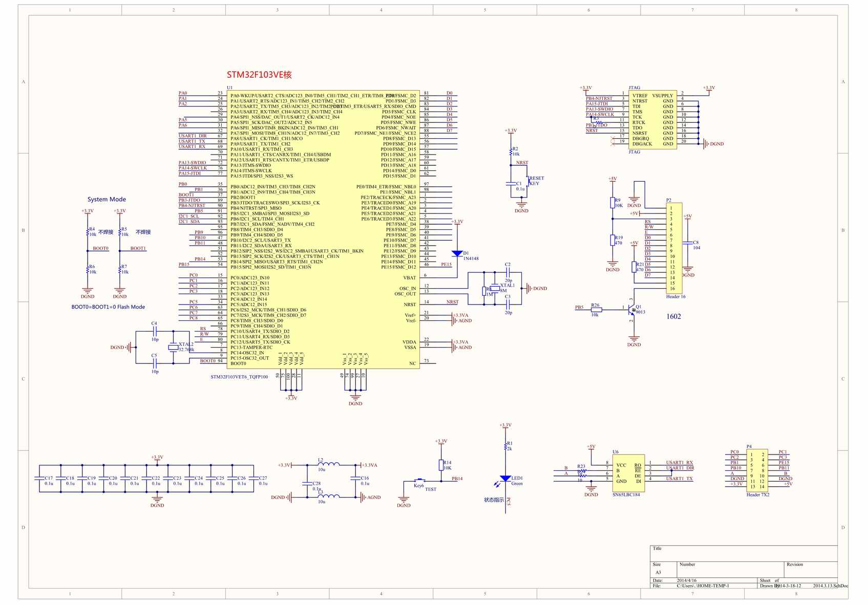Image resolution: width=868 pixels, height=605 pixels.
Task: Click USART1_DIR net label beside U6
Action: click(680, 468)
